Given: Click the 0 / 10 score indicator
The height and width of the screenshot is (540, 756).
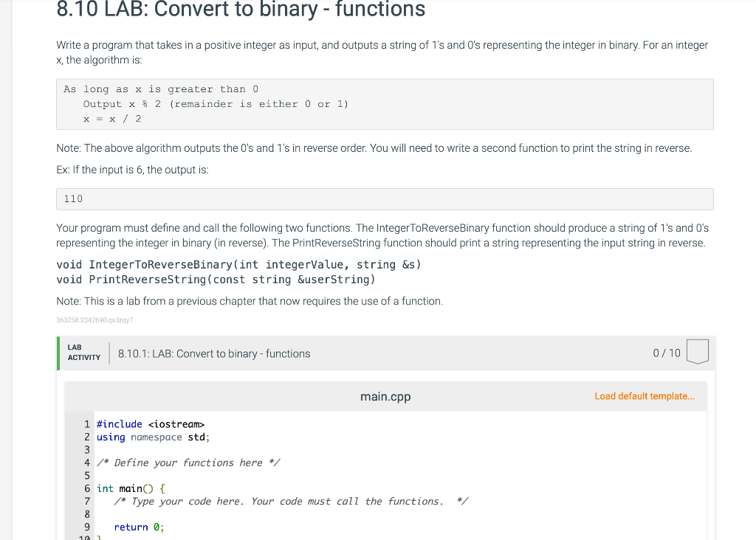Looking at the screenshot, I should [667, 353].
